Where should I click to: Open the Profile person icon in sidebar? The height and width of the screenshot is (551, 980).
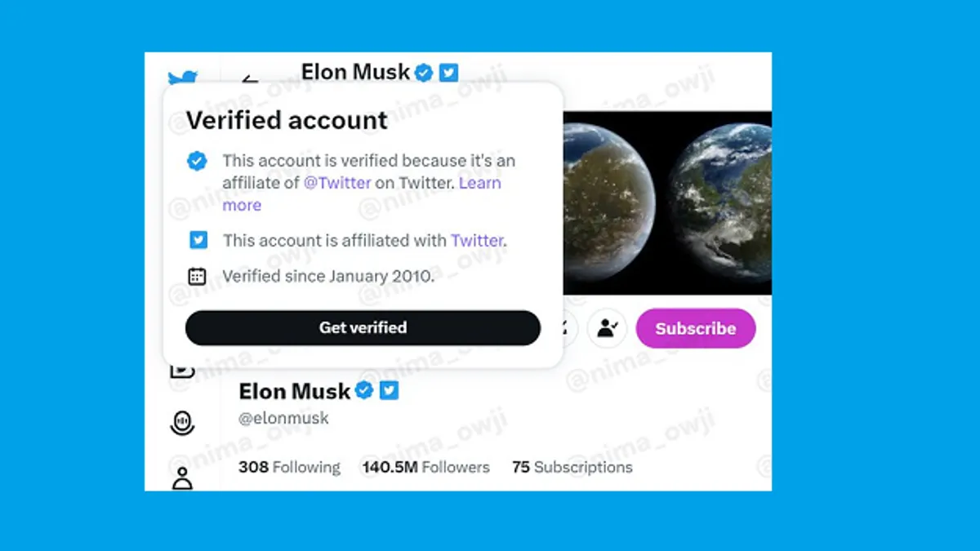tap(182, 478)
